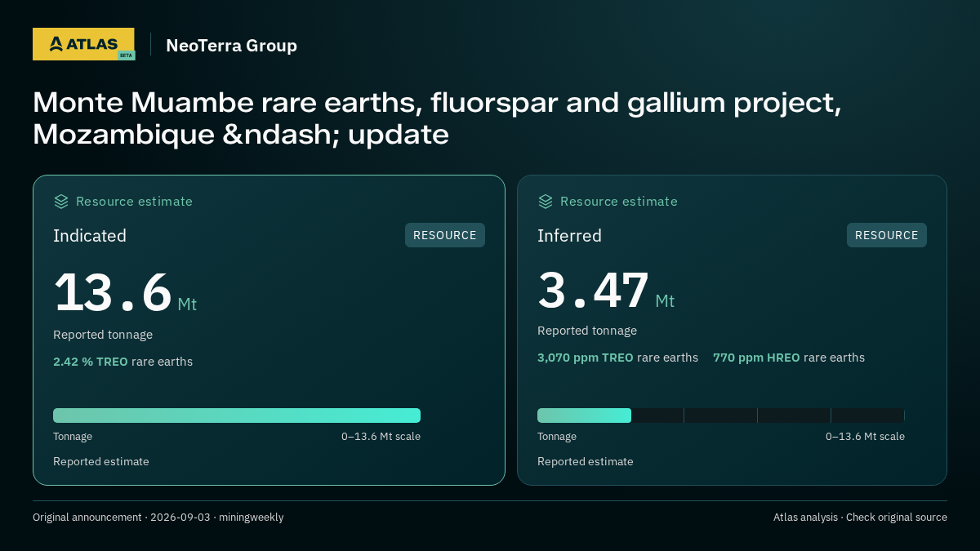
Task: Click the RESOURCE tag on Indicated card
Action: (x=445, y=235)
